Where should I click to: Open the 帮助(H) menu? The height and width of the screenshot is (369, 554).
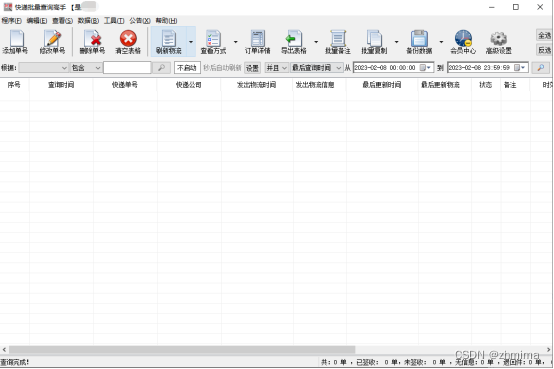(166, 21)
